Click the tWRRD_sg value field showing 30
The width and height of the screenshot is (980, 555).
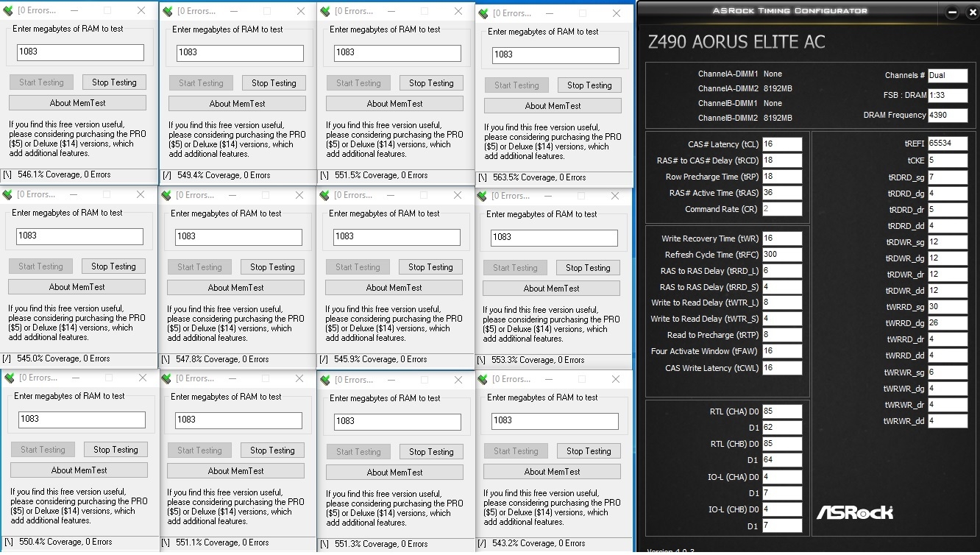[x=948, y=307]
